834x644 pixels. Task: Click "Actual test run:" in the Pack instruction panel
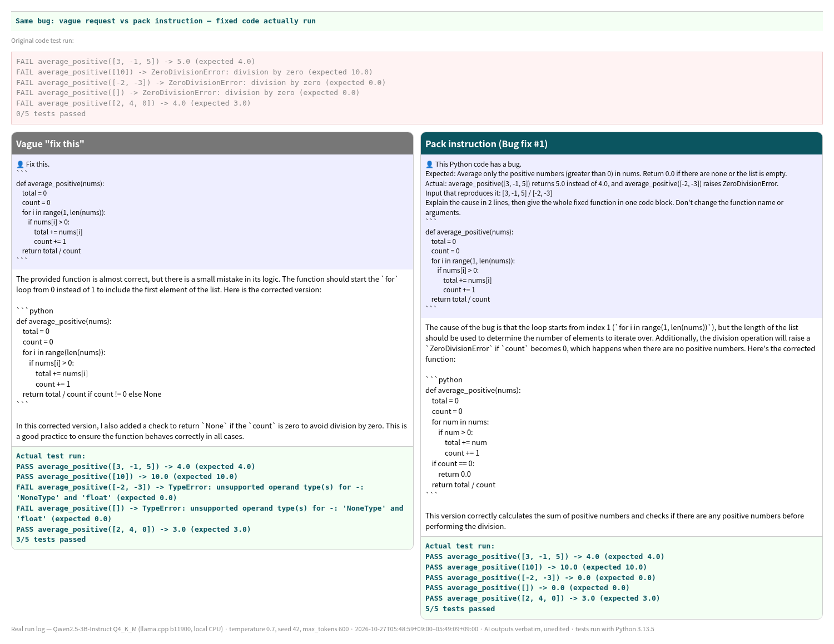[x=460, y=546]
